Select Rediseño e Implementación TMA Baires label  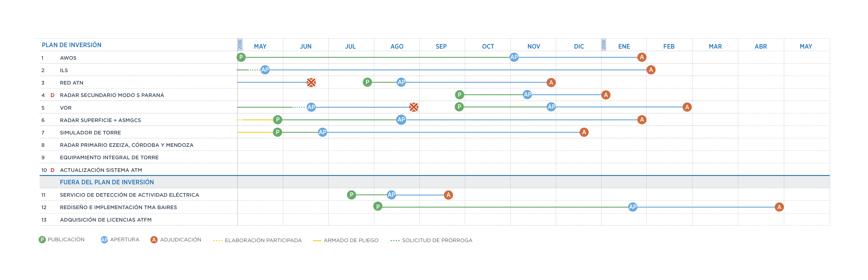pyautogui.click(x=118, y=207)
